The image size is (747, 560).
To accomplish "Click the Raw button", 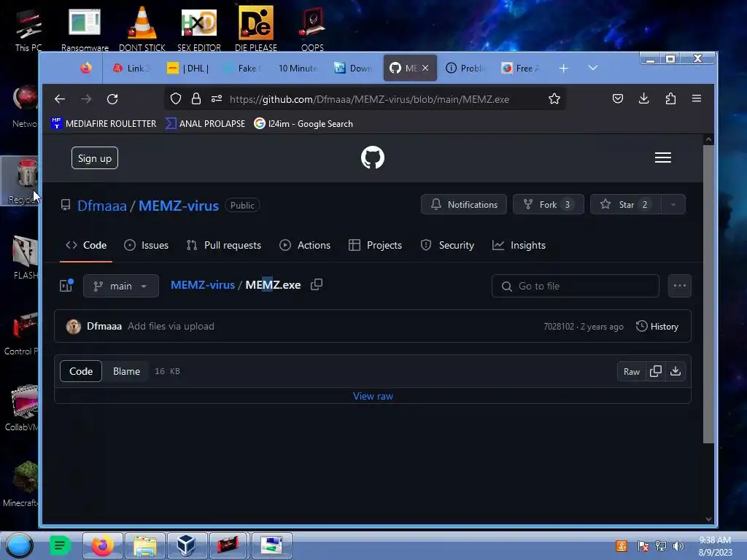I will (632, 371).
